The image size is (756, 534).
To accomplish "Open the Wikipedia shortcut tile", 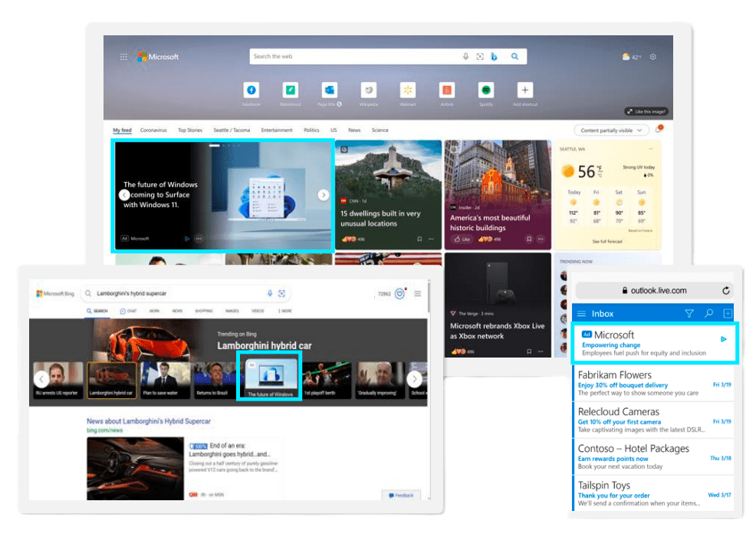I will (368, 91).
